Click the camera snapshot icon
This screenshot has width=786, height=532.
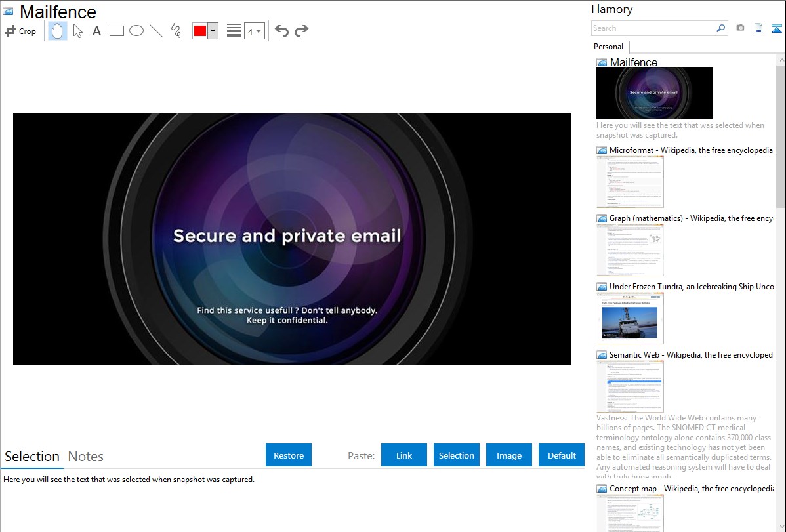[x=740, y=28]
